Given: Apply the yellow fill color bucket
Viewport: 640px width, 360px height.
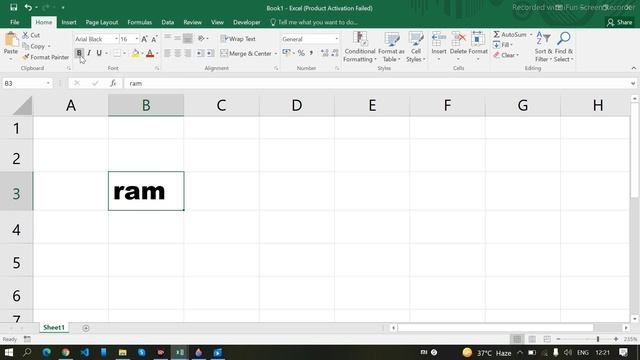Looking at the screenshot, I should pos(136,53).
